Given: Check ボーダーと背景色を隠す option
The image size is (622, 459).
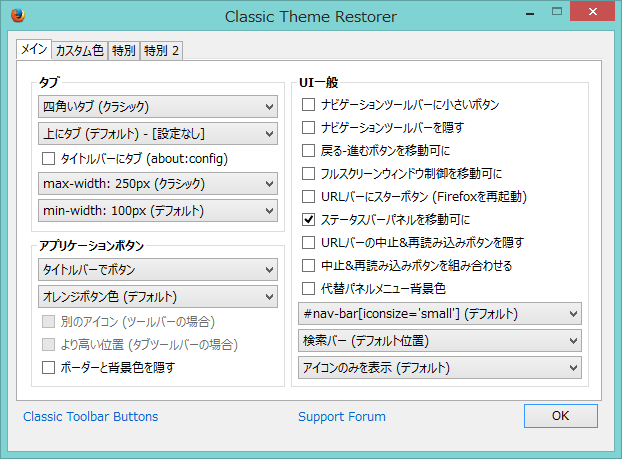Looking at the screenshot, I should tap(48, 367).
